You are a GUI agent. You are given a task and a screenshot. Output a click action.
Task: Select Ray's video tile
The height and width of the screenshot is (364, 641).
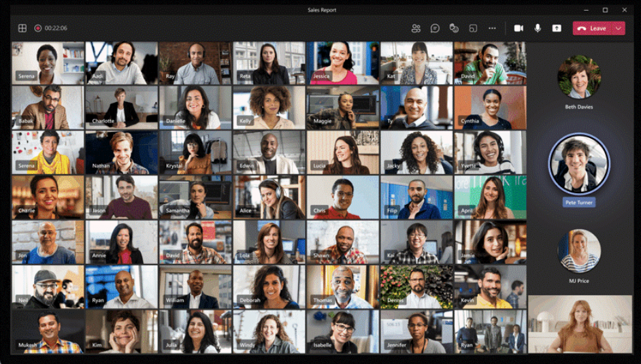(x=195, y=63)
